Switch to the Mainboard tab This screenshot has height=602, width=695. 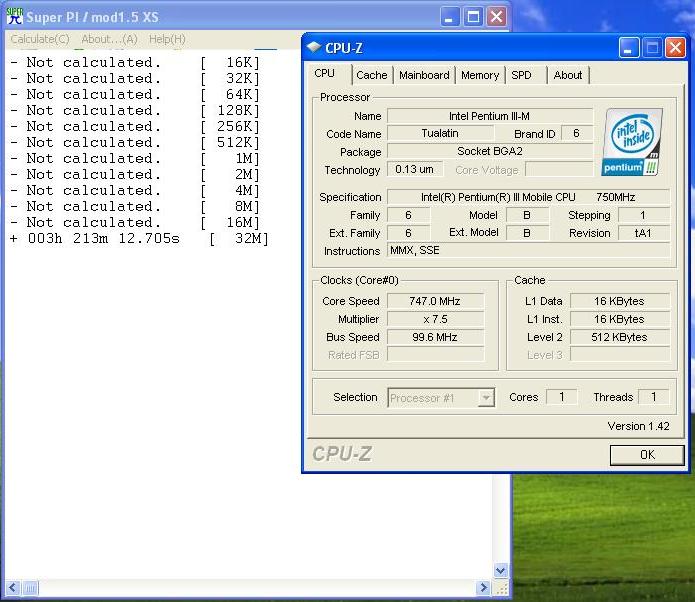click(424, 75)
